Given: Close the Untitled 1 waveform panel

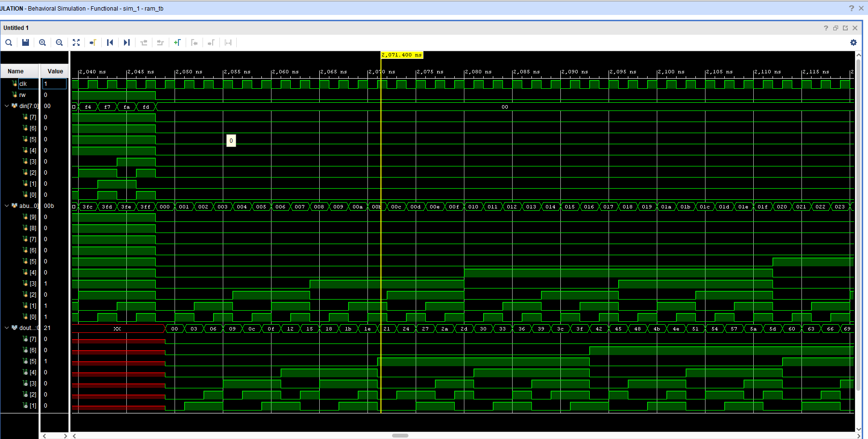Looking at the screenshot, I should coord(855,28).
